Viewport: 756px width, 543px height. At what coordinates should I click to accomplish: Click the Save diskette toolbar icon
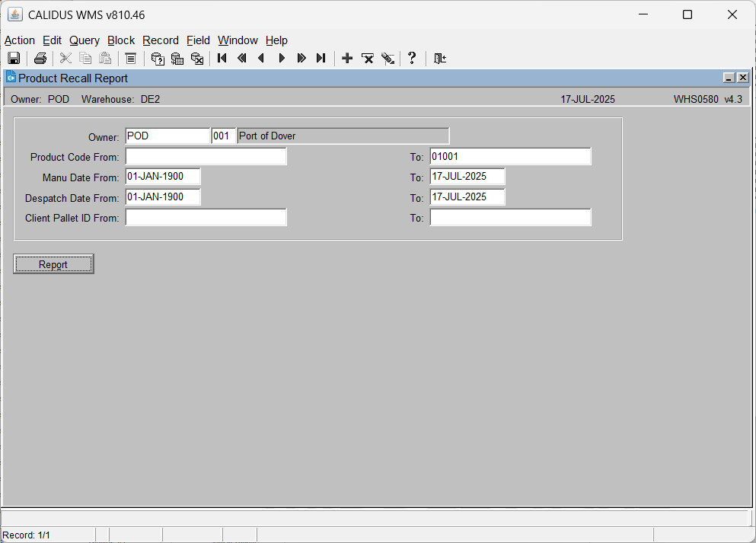[x=14, y=59]
